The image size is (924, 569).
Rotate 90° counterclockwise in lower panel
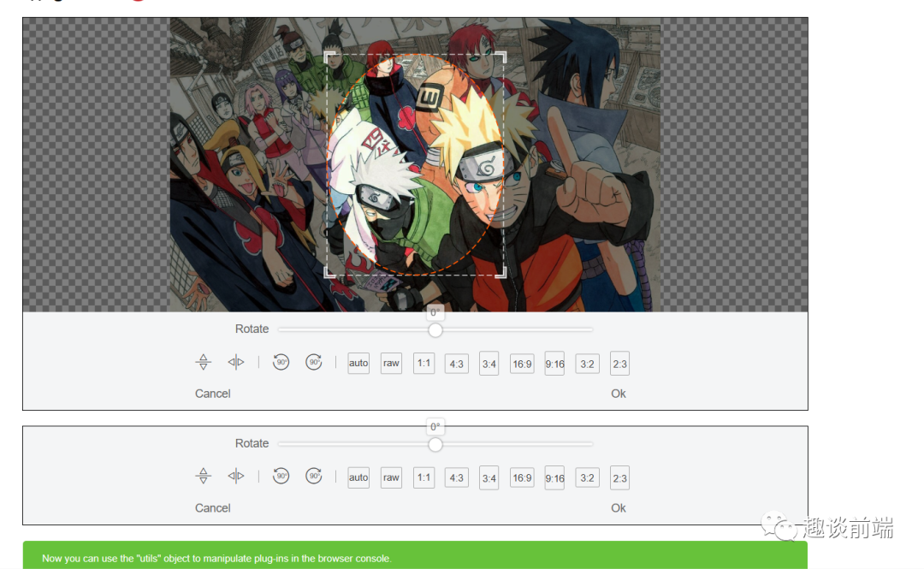[x=281, y=476]
